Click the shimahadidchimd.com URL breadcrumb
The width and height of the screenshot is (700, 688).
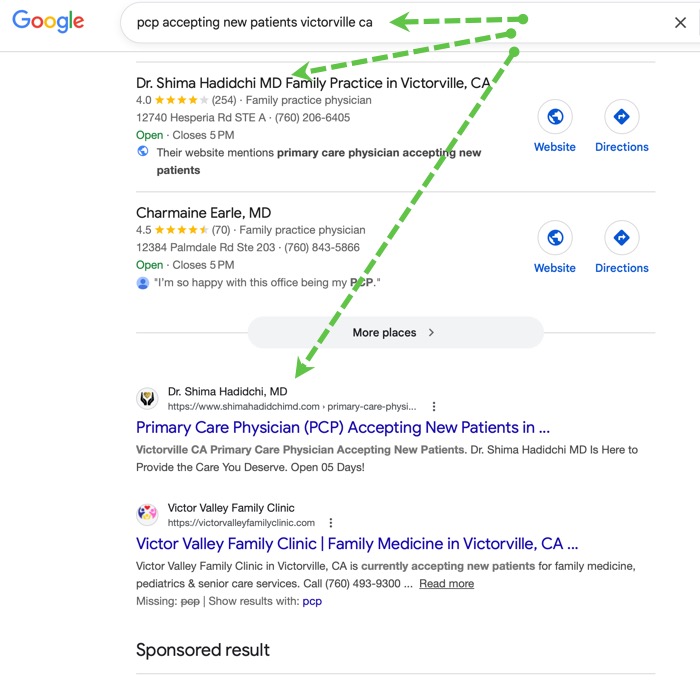pyautogui.click(x=291, y=407)
